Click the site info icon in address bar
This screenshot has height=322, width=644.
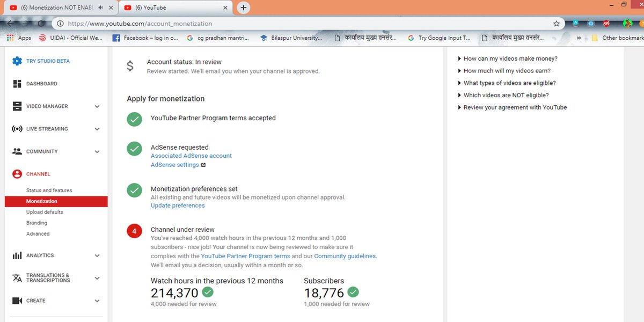(x=60, y=24)
